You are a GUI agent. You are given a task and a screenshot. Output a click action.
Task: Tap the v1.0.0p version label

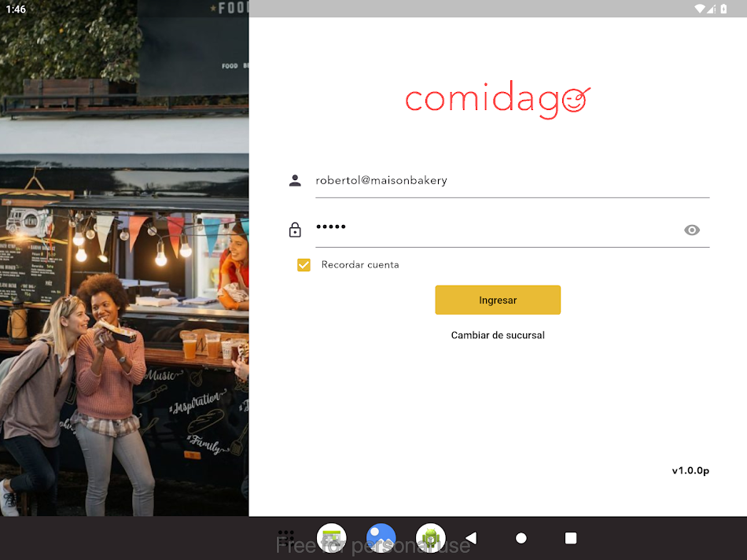690,470
